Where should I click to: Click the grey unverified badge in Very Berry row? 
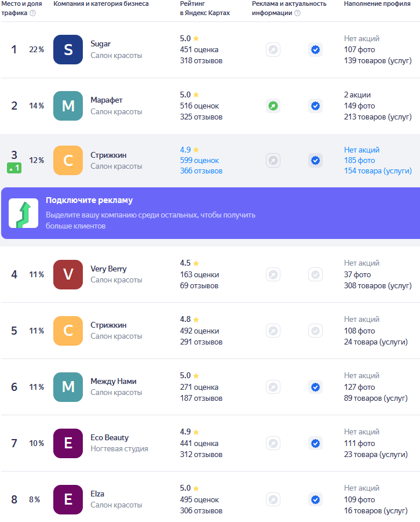point(315,274)
